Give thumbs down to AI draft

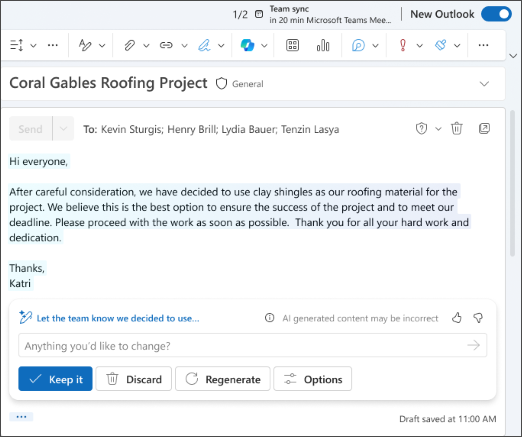[x=478, y=318]
